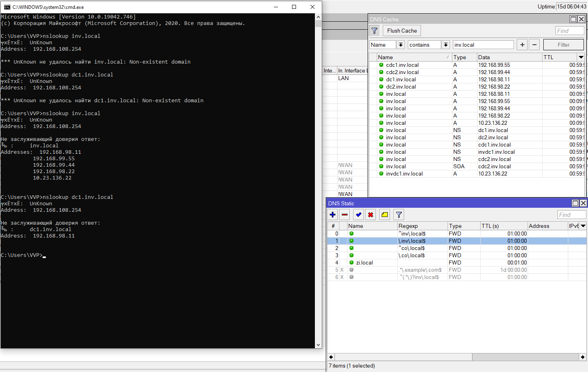Remove filter row with the minus button

[534, 45]
